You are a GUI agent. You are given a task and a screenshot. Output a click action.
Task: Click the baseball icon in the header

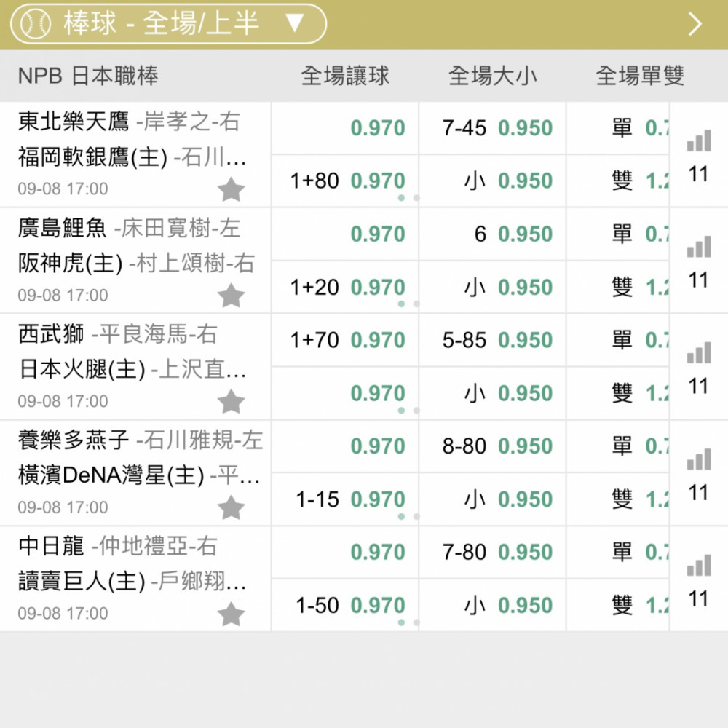click(x=36, y=24)
